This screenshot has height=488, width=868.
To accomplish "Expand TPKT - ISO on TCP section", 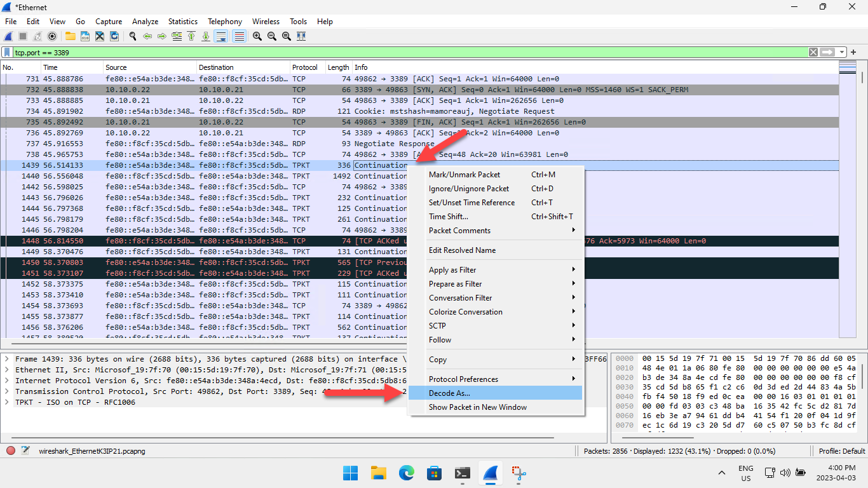I will click(x=7, y=402).
